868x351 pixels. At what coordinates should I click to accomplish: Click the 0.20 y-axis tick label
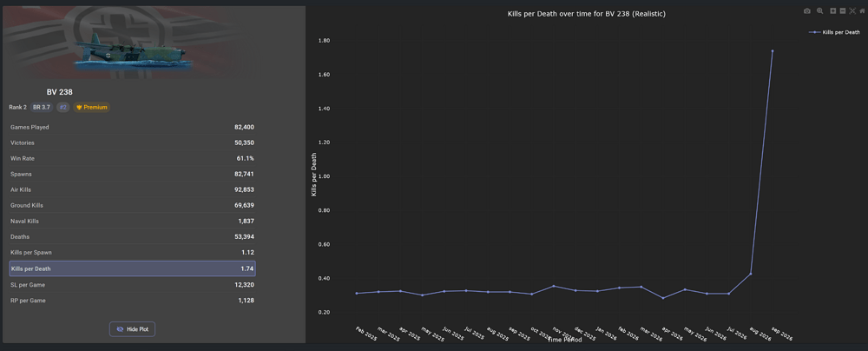pyautogui.click(x=324, y=312)
